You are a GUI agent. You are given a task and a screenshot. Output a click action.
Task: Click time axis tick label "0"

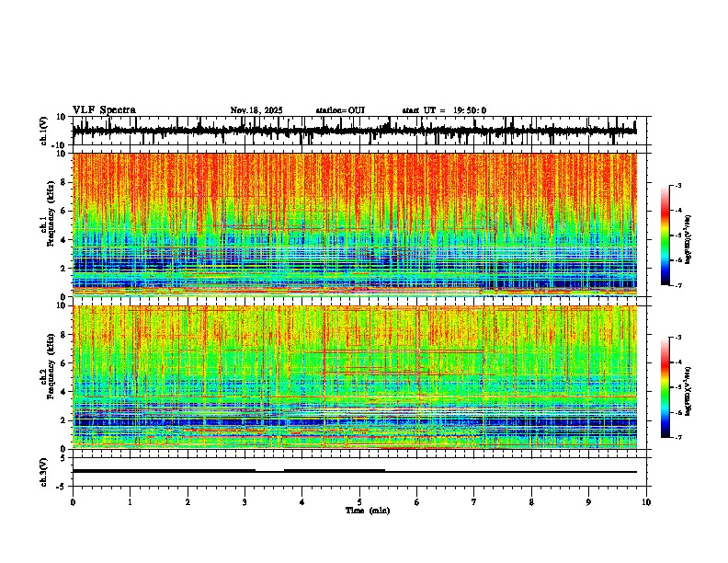point(73,502)
